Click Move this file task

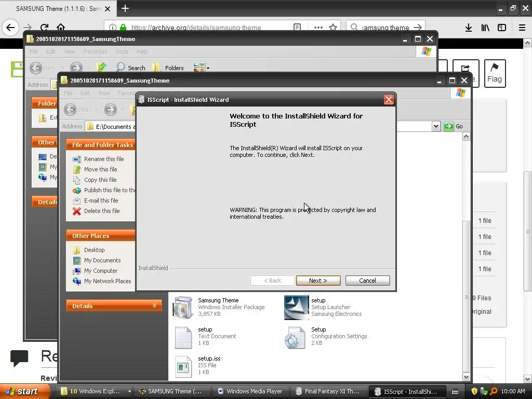tap(100, 169)
